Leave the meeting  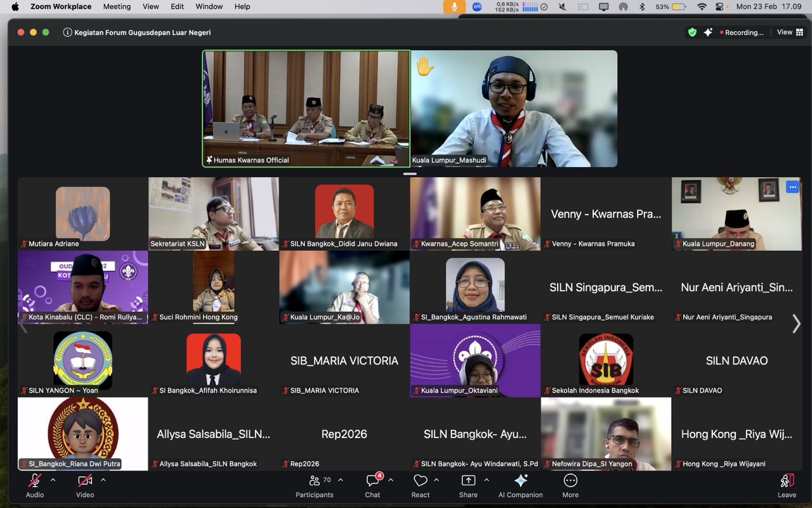(x=787, y=486)
